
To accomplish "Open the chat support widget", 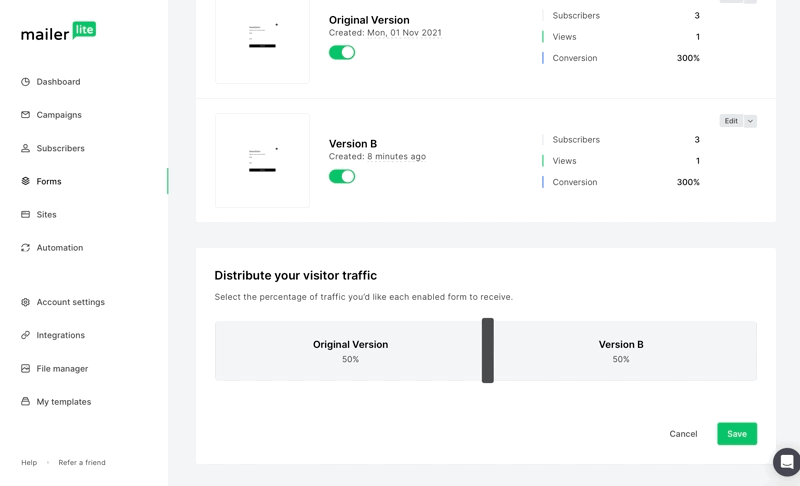I will click(x=787, y=462).
